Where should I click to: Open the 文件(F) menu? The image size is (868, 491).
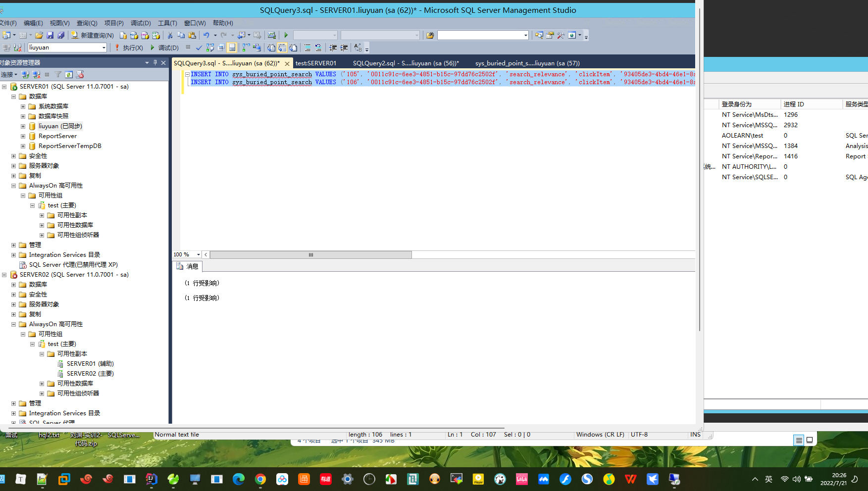(8, 23)
